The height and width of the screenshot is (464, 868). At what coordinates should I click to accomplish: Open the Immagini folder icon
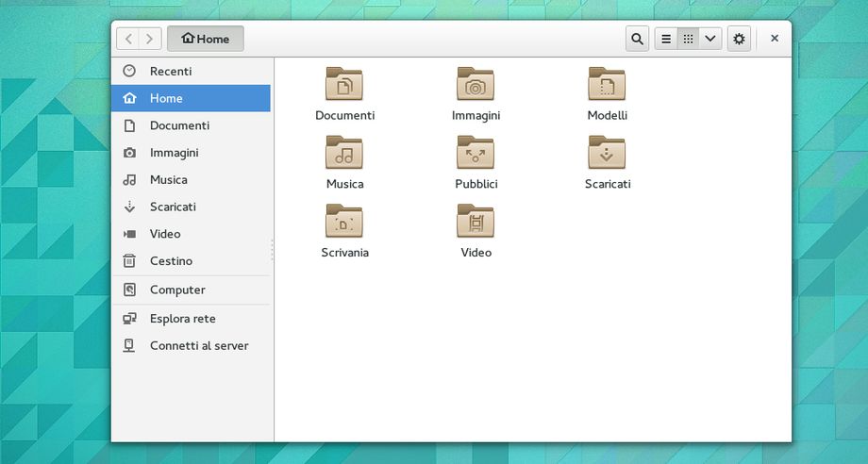pos(476,84)
